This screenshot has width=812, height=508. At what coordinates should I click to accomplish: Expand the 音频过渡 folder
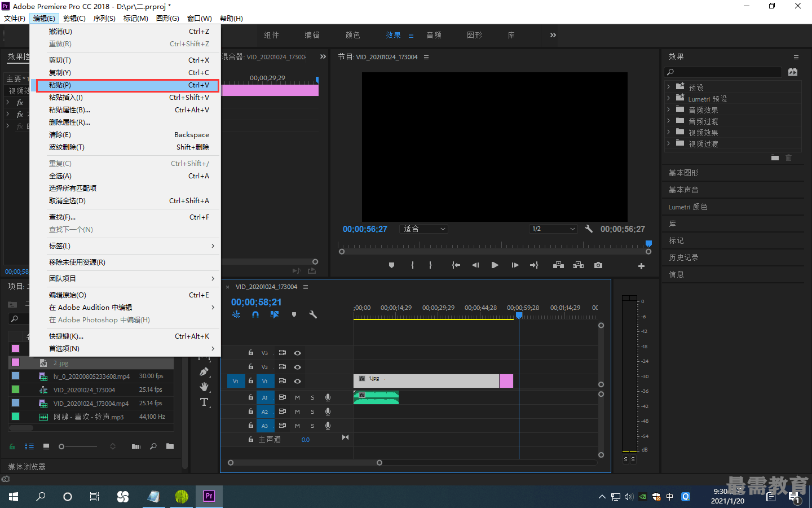[669, 121]
